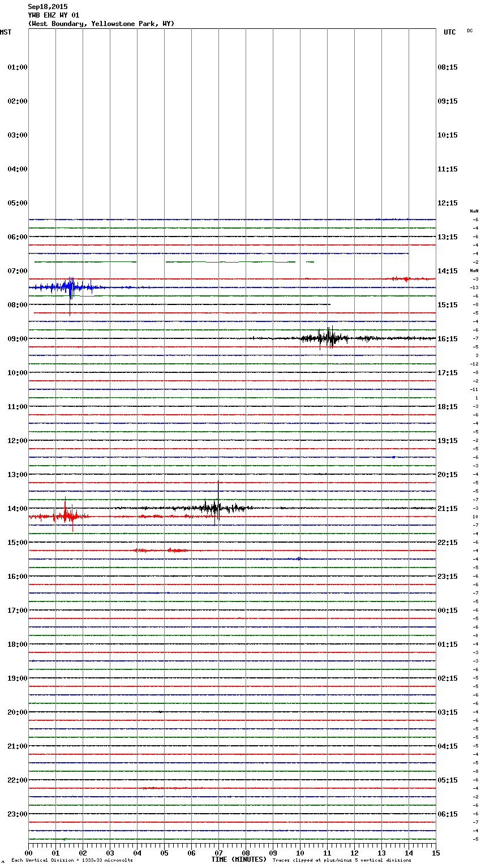This screenshot has width=481, height=868.
Task: Click the 18:15 UTC time label
Action: 448,407
